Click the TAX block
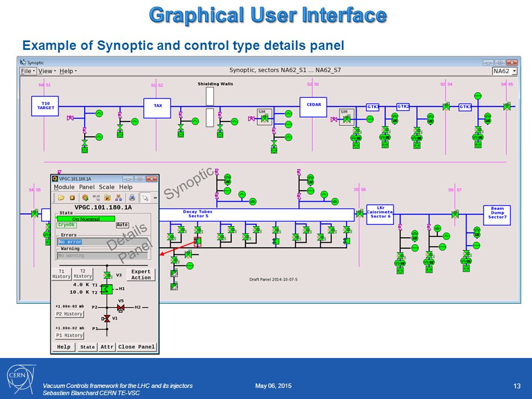This screenshot has height=399, width=532. click(157, 108)
